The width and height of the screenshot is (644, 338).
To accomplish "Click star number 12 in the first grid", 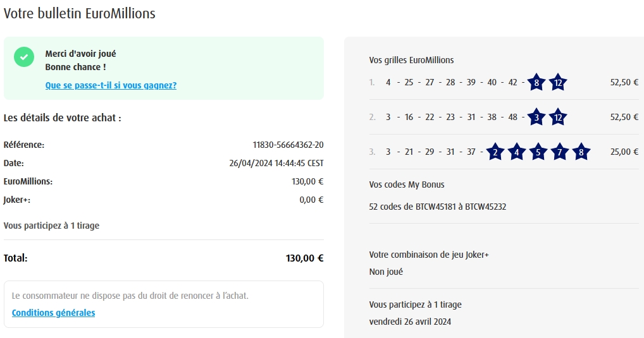I will [x=557, y=82].
